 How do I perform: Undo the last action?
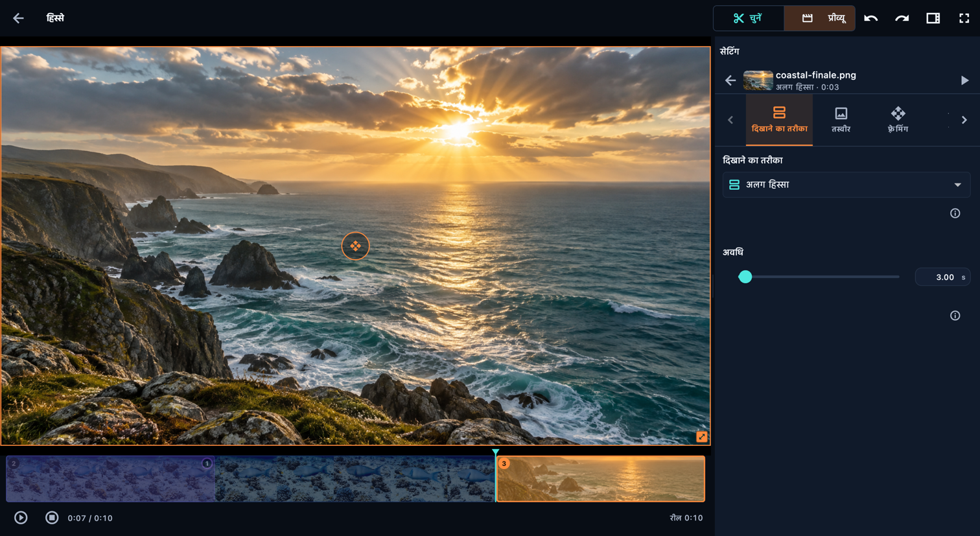870,18
